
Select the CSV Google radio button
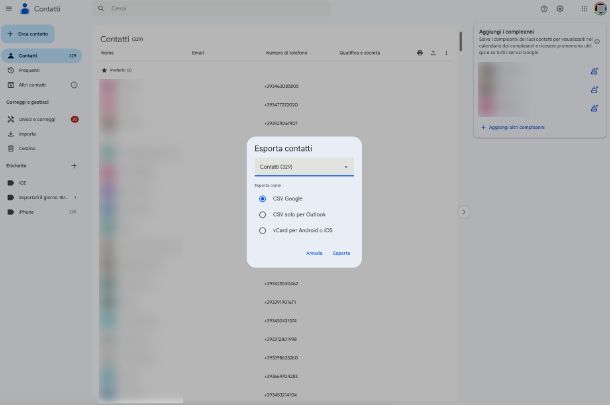click(x=262, y=198)
